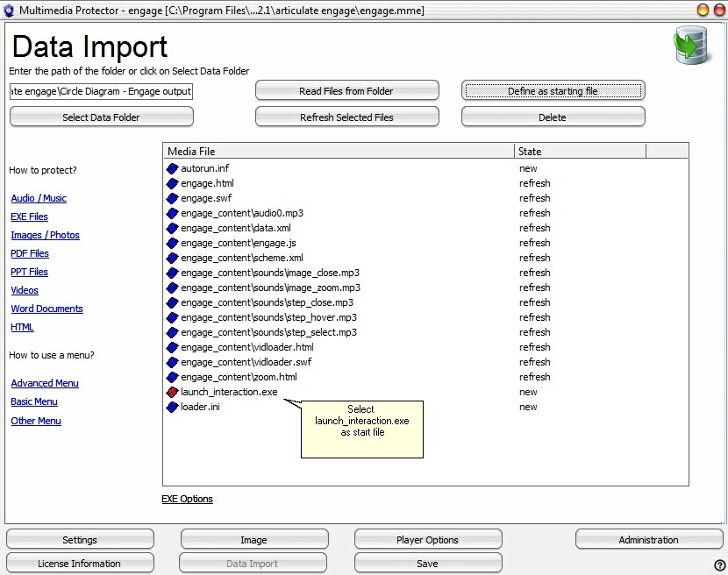Image resolution: width=728 pixels, height=575 pixels.
Task: Open the Player Options section
Action: (427, 540)
